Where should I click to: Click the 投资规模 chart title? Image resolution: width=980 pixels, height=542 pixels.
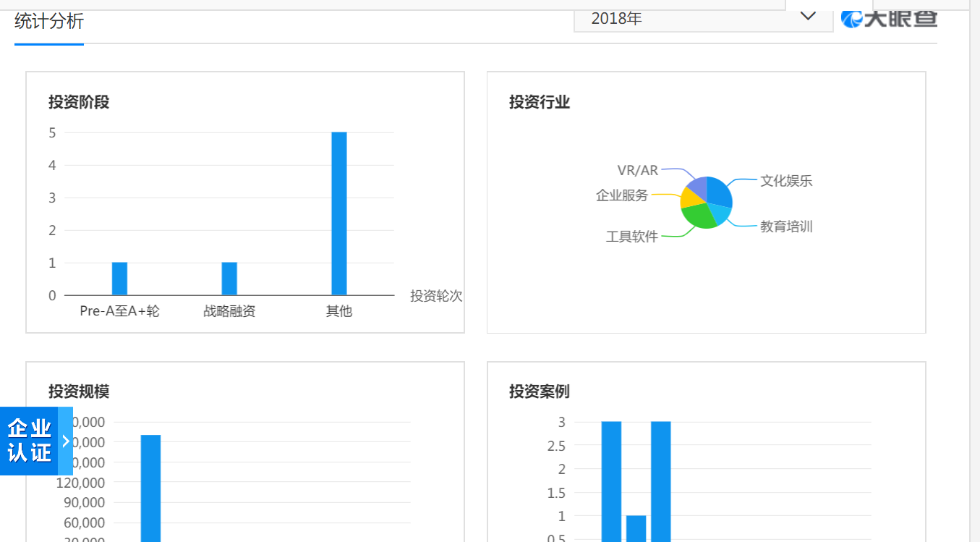click(79, 391)
